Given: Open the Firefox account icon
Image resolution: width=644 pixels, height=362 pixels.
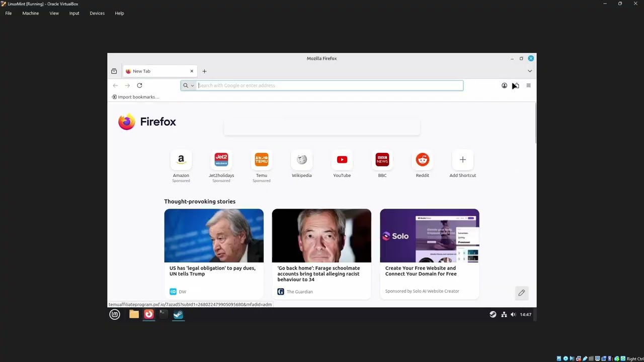Looking at the screenshot, I should (x=504, y=85).
